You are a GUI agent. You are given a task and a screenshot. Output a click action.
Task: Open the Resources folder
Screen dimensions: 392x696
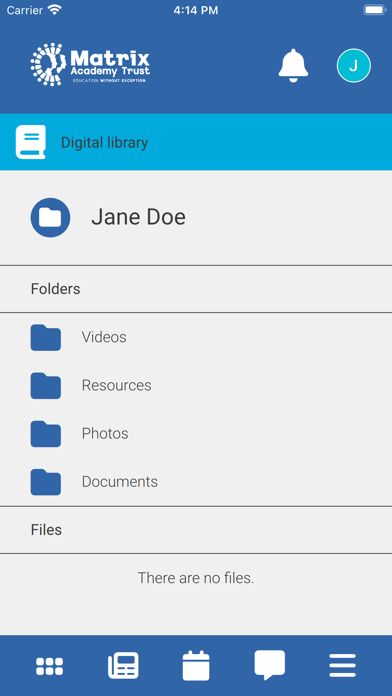click(196, 385)
